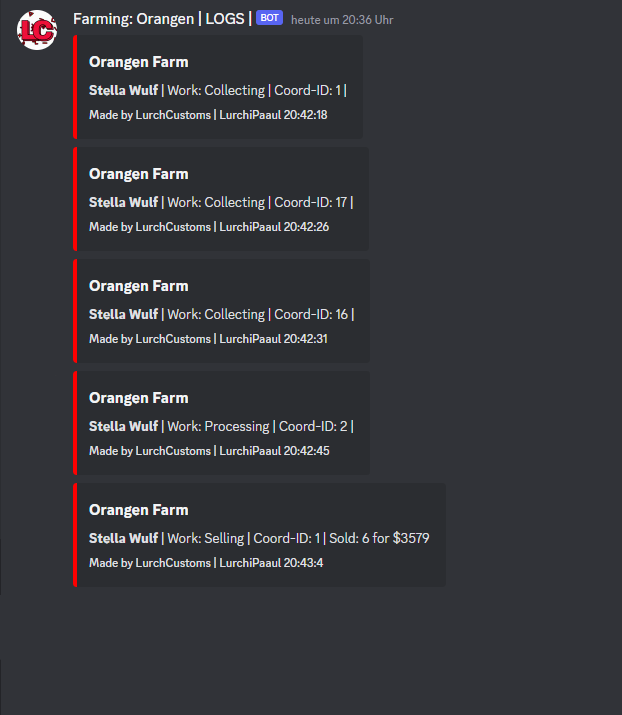The height and width of the screenshot is (715, 622).
Task: Select the fourth Orangen Farm embed title
Action: 139,398
